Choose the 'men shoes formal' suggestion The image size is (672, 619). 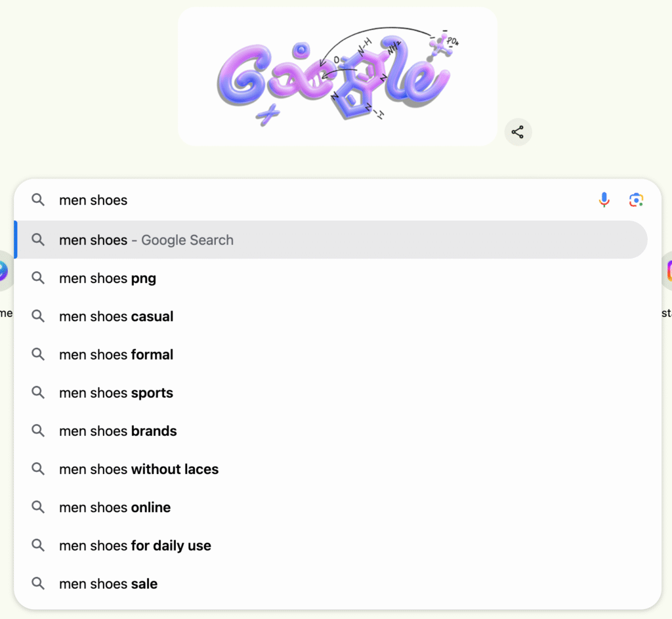click(x=116, y=354)
